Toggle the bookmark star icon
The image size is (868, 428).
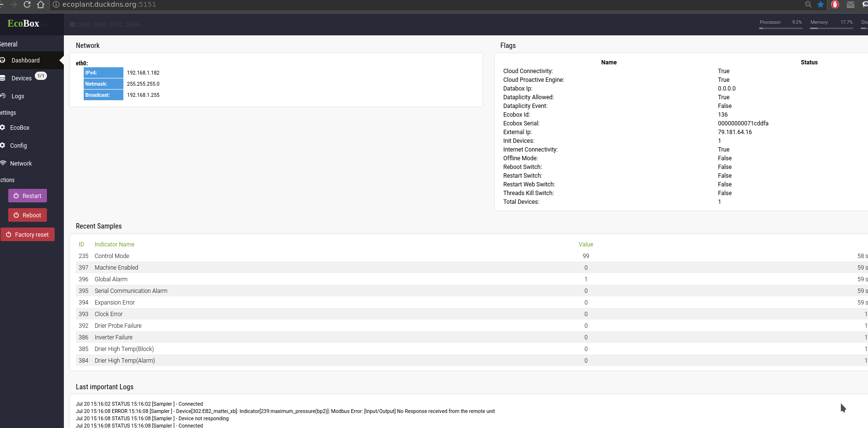[821, 4]
